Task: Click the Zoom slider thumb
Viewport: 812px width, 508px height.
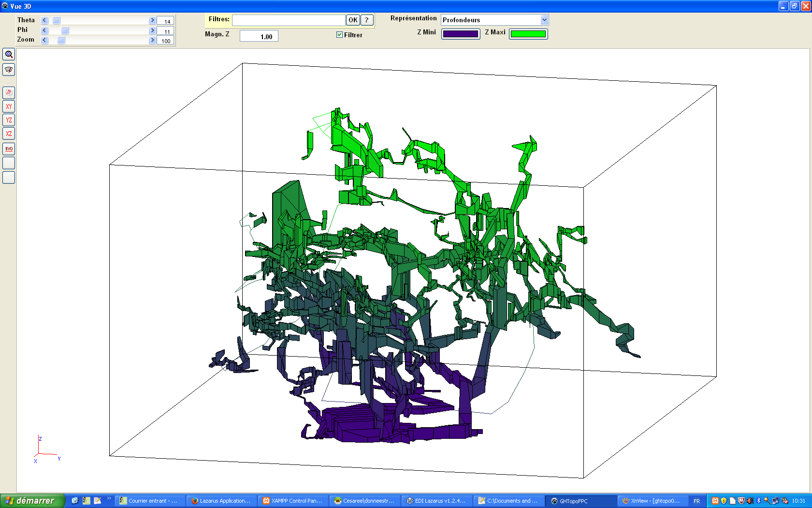Action: point(61,40)
